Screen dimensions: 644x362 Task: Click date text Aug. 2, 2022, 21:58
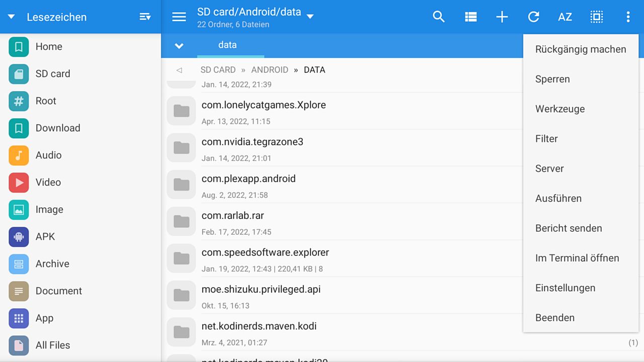coord(234,195)
